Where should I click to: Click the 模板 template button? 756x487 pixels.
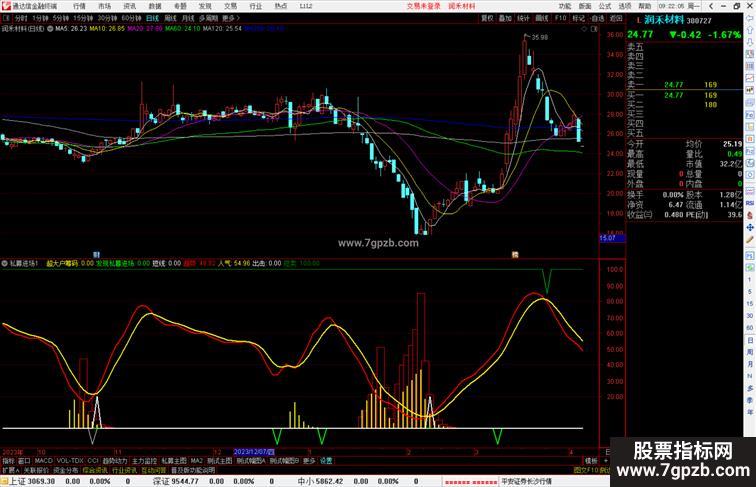pos(591,461)
